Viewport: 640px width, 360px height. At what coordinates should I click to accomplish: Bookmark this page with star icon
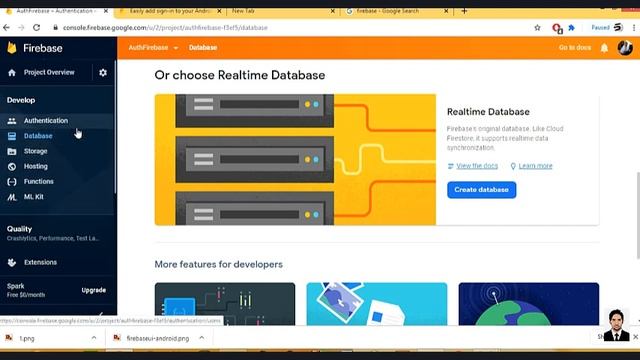[537, 28]
